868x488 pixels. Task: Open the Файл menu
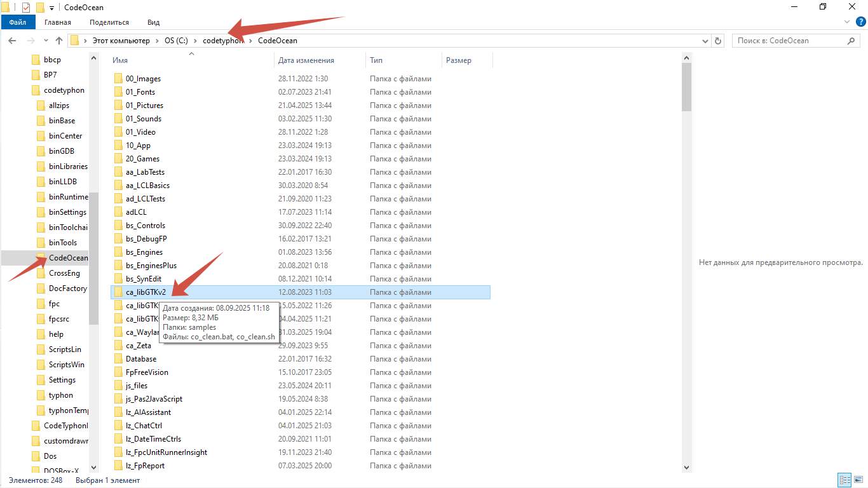click(18, 22)
